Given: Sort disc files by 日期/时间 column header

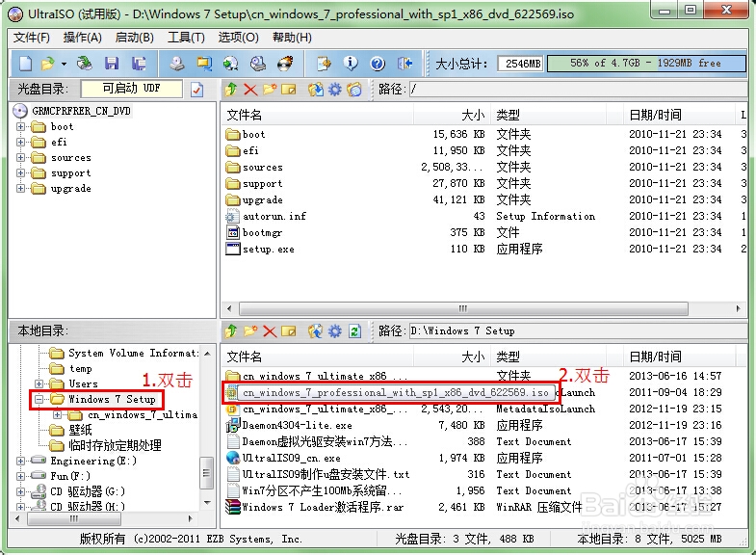Looking at the screenshot, I should point(655,115).
